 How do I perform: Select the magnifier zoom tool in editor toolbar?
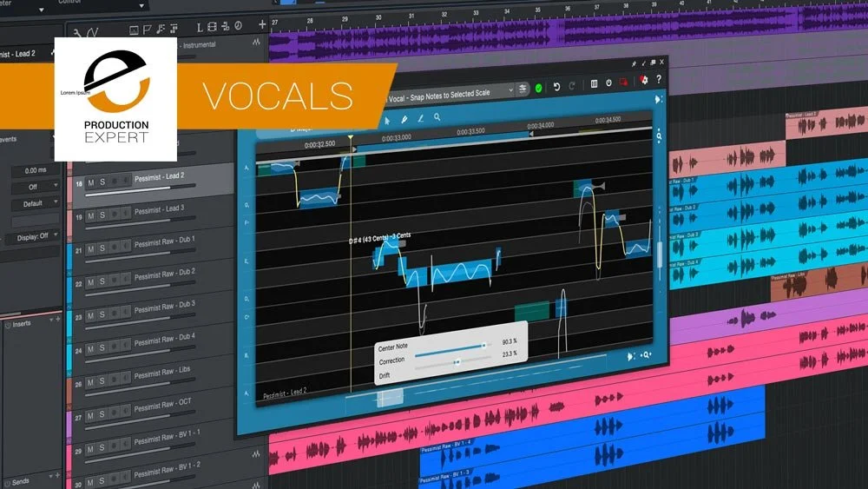point(437,117)
